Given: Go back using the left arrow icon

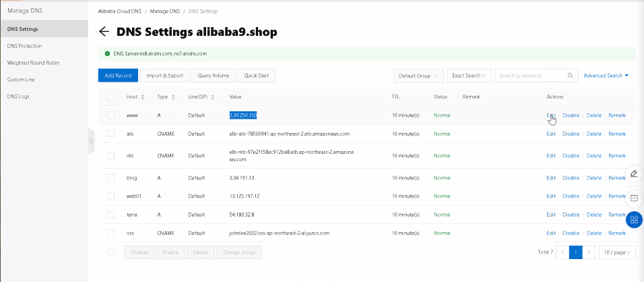Looking at the screenshot, I should tap(104, 32).
